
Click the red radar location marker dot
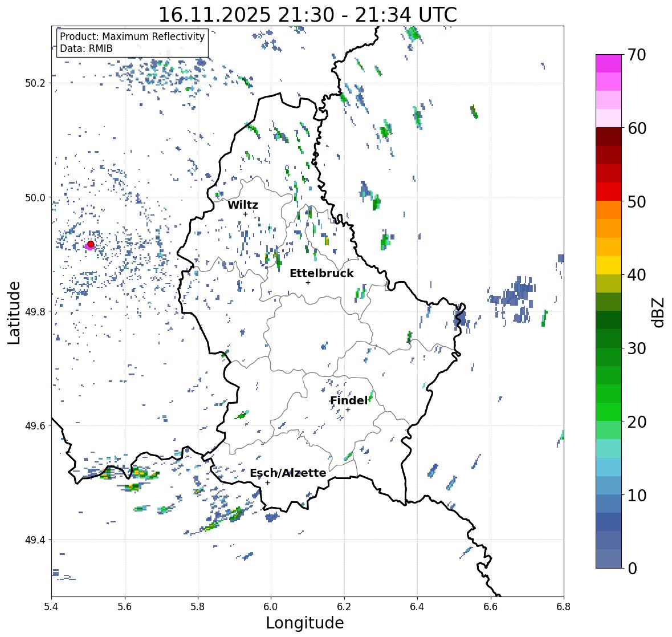91,244
